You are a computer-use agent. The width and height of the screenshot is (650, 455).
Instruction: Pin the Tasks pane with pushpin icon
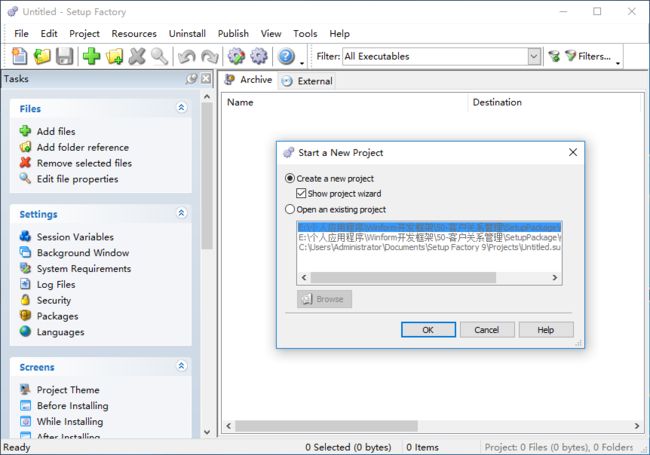192,78
